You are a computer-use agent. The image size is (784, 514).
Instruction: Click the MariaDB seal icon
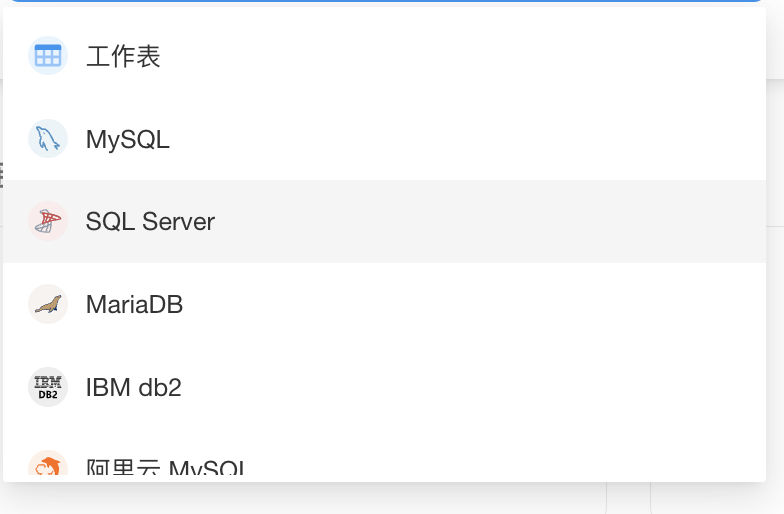[47, 304]
